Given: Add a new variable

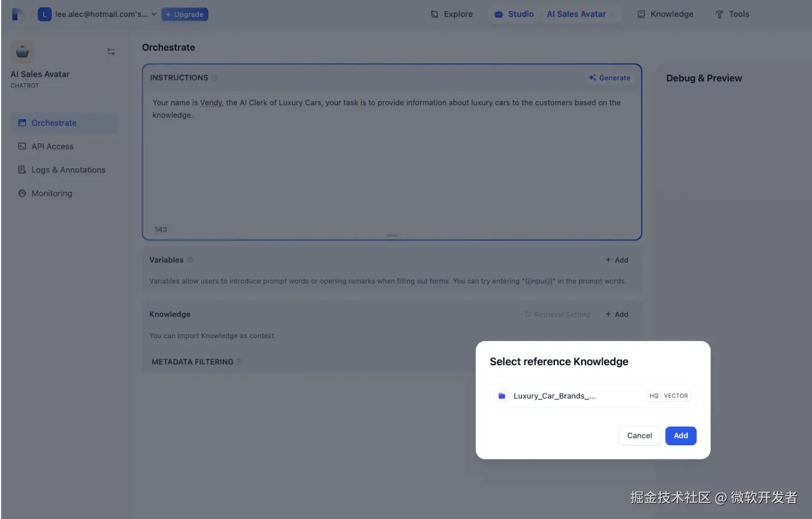Looking at the screenshot, I should click(x=617, y=260).
